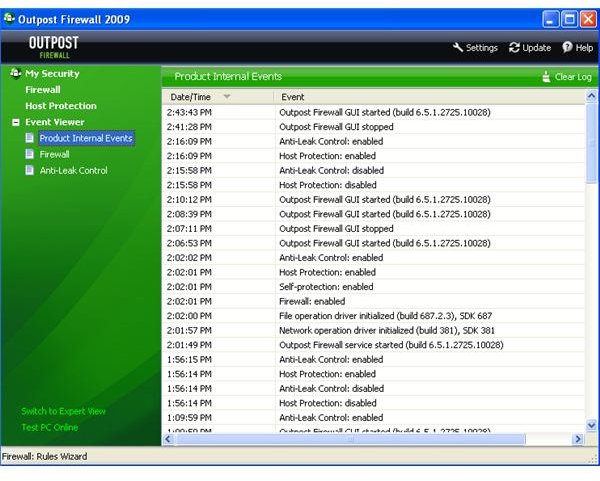Select 2:16:09 PM Host Protection enabled row
The width and height of the screenshot is (600, 481).
tap(373, 156)
